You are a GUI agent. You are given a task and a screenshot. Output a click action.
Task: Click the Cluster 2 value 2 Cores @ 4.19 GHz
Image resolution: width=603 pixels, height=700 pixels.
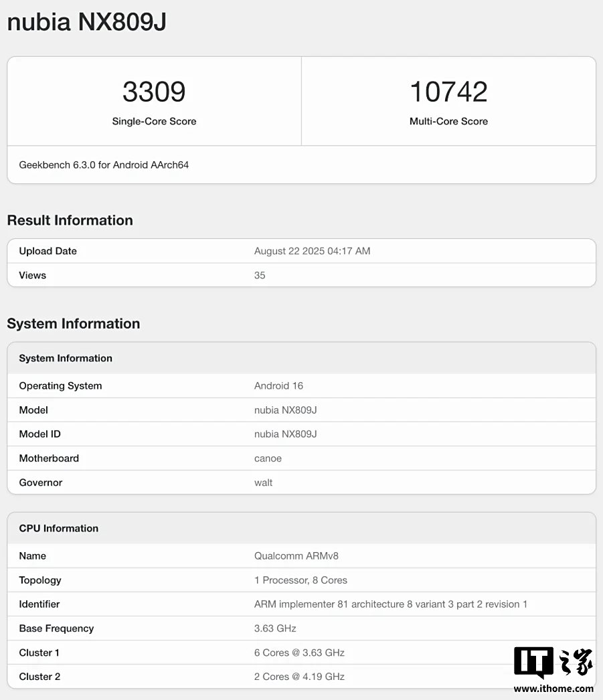pos(299,677)
